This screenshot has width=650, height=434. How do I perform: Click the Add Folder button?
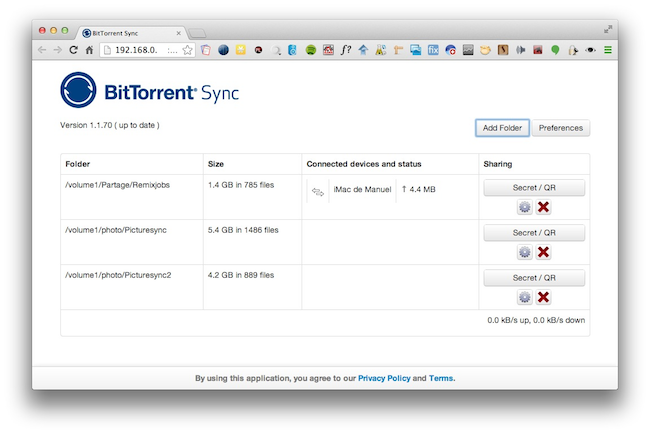502,128
